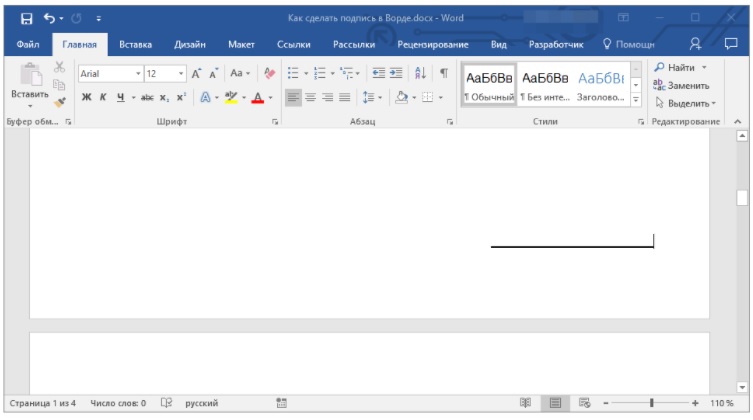
Task: Click the Число слов word count indicator
Action: 118,403
